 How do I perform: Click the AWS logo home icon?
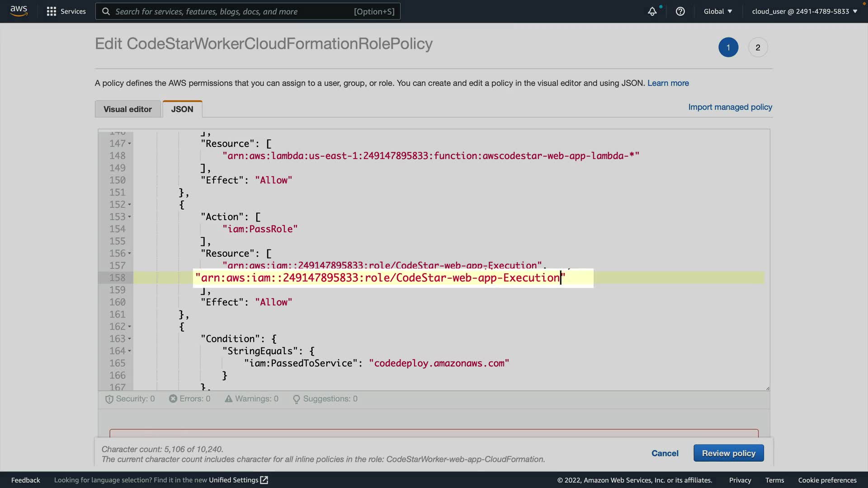(19, 11)
